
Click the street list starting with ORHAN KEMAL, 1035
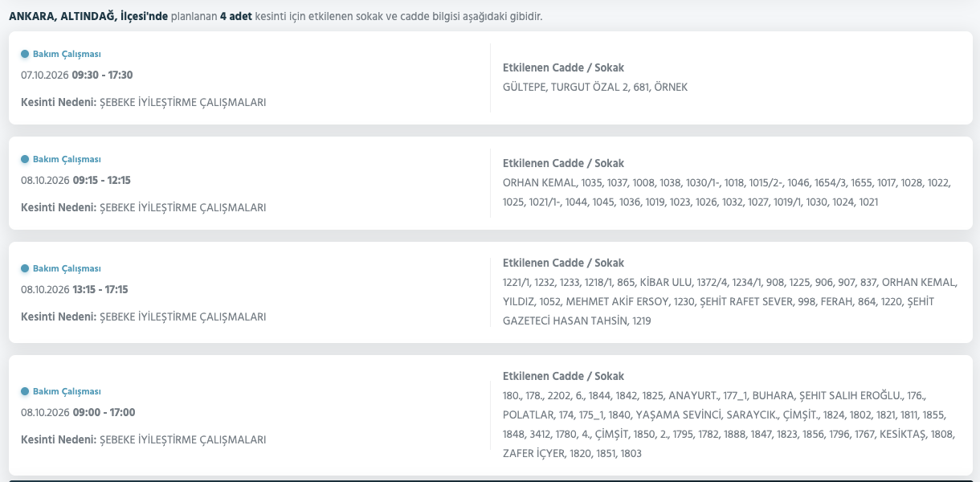pos(727,192)
